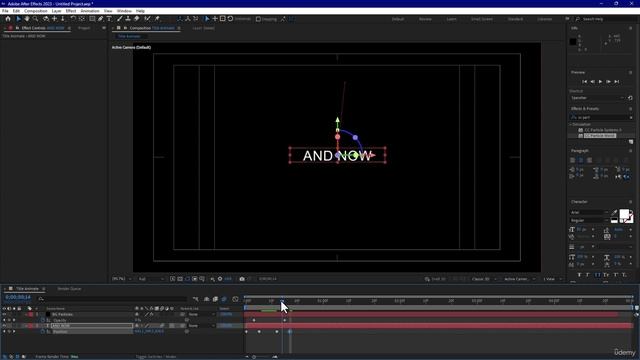Open the Layer menu
Screen dimensions: 640x360
[56, 11]
